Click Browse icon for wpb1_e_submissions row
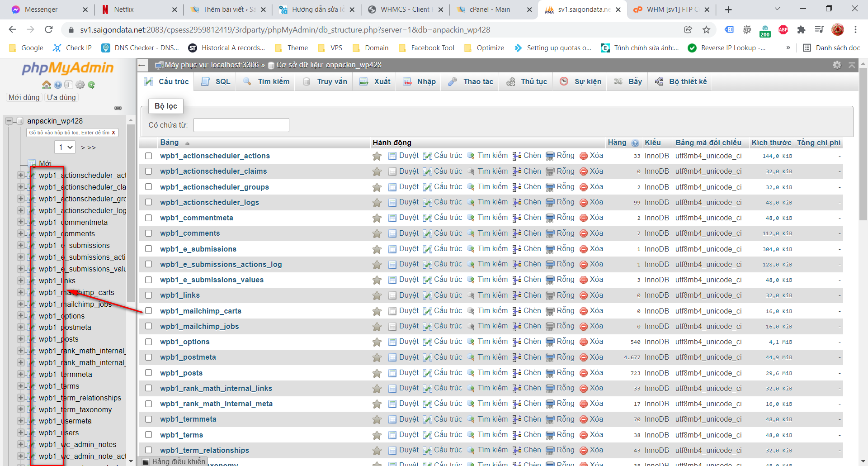The width and height of the screenshot is (868, 466). click(x=392, y=249)
